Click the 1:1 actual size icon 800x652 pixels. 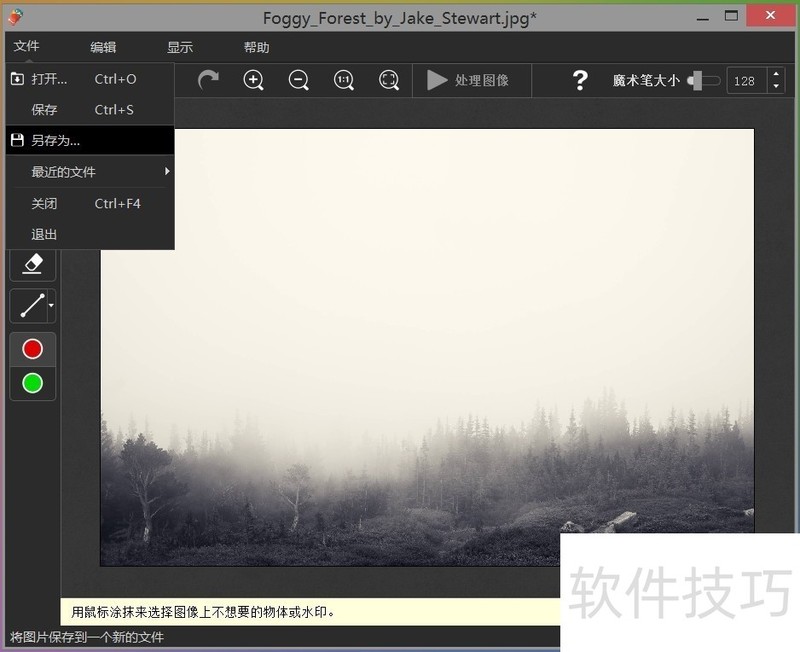click(x=342, y=80)
